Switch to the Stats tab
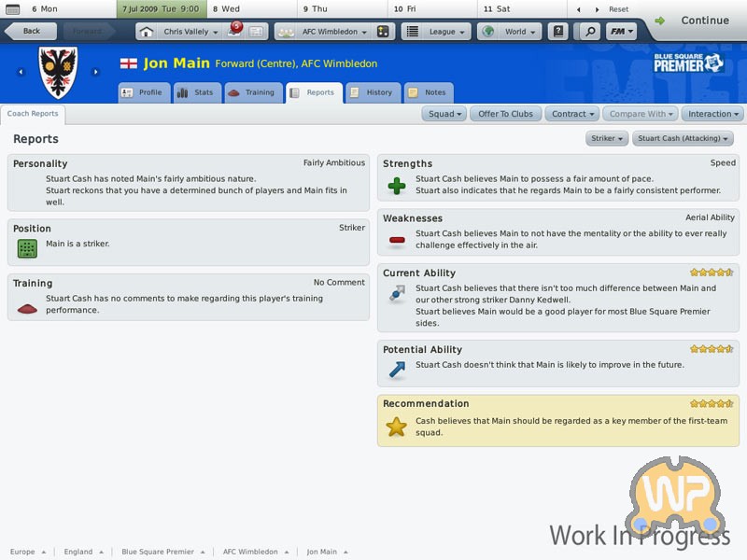This screenshot has width=747, height=560. 197,92
